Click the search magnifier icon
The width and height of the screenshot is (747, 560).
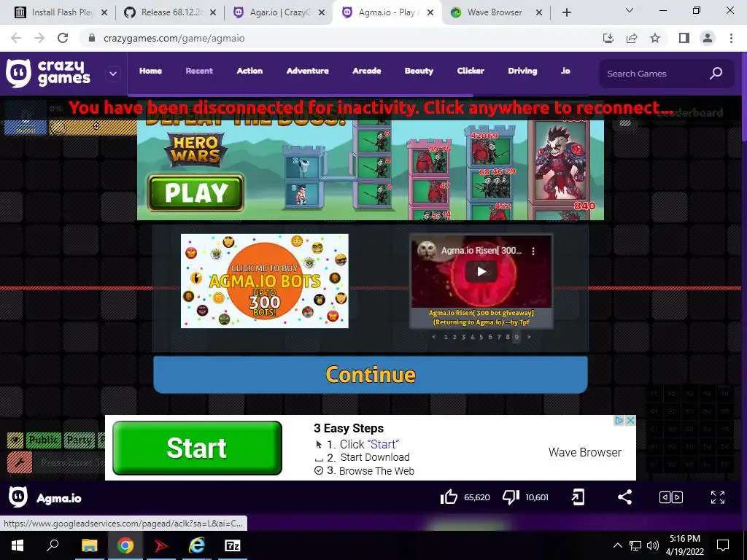(x=716, y=74)
